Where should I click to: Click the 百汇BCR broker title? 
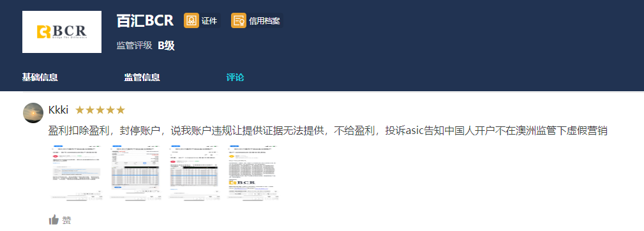point(145,20)
